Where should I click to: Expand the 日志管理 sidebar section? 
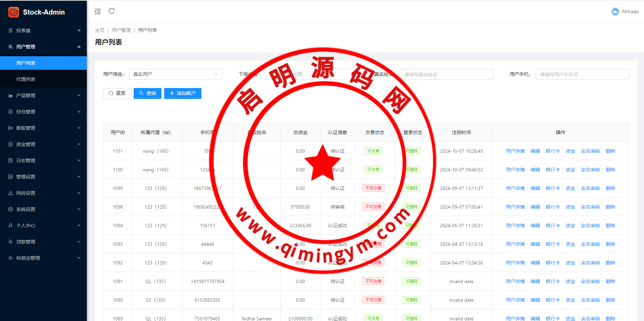pos(79,160)
